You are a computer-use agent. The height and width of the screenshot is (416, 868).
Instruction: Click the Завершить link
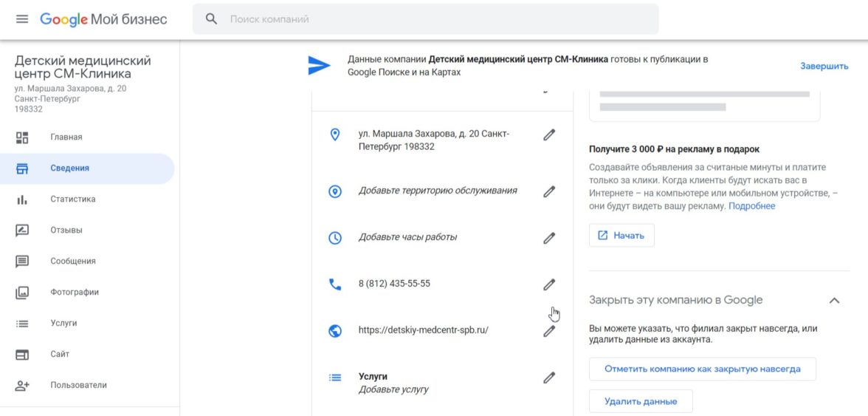[824, 67]
